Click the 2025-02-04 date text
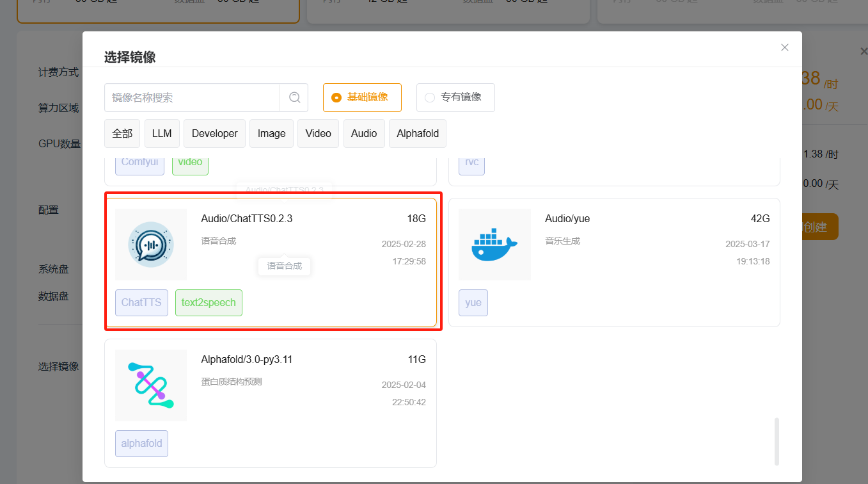 [x=404, y=385]
